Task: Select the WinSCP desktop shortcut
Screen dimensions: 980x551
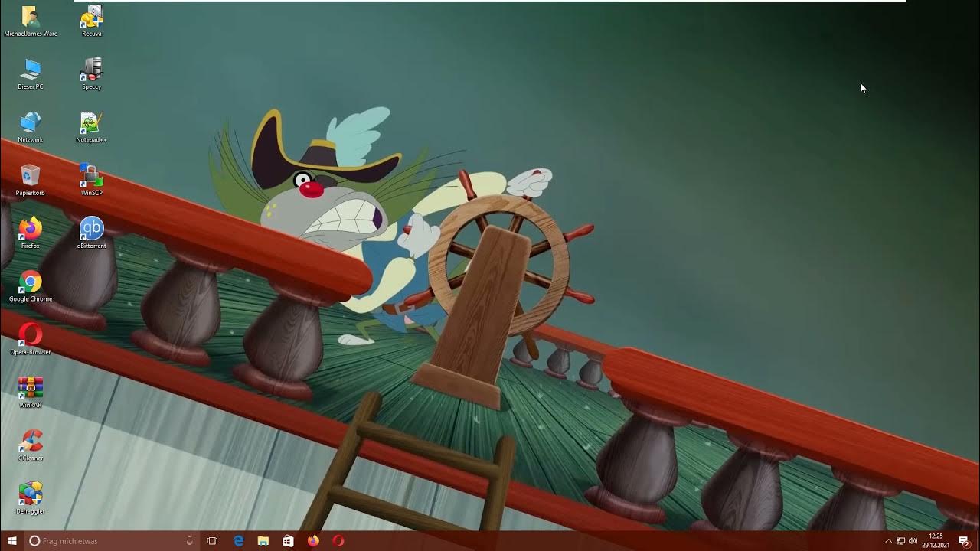Action: pos(91,180)
